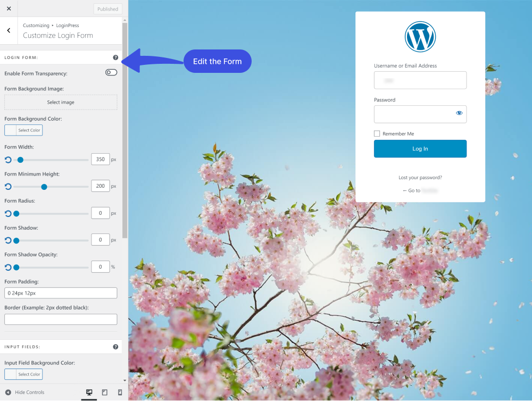Viewport: 532px width, 401px height.
Task: Reset the Form Radius value
Action: coord(8,213)
